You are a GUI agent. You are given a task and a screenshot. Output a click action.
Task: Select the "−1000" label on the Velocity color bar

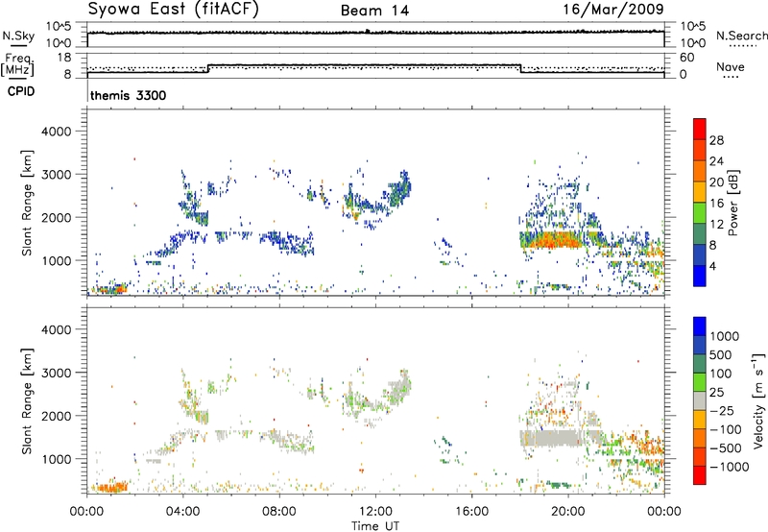click(729, 467)
